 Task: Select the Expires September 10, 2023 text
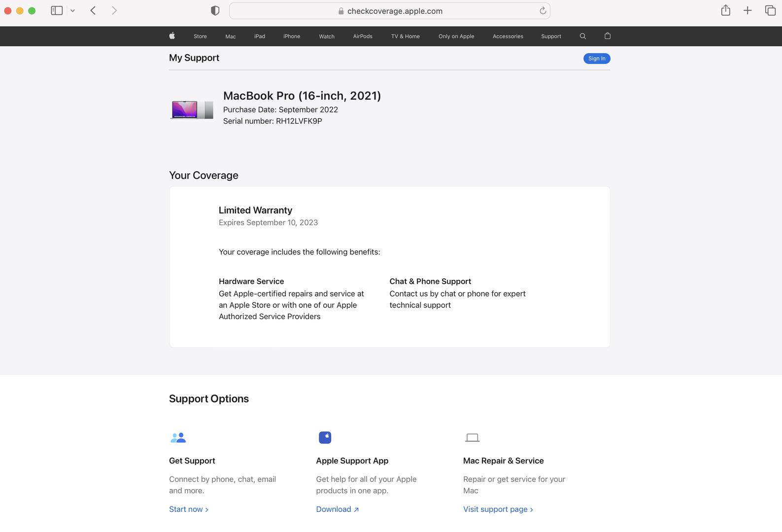point(268,223)
